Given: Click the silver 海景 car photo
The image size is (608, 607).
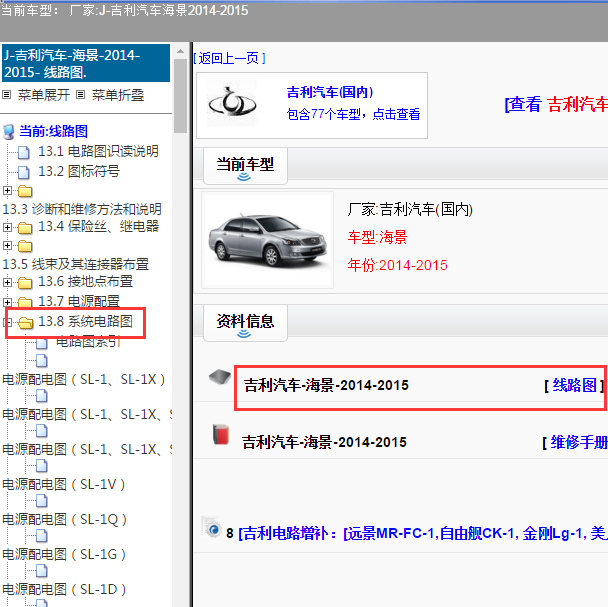Looking at the screenshot, I should [268, 240].
